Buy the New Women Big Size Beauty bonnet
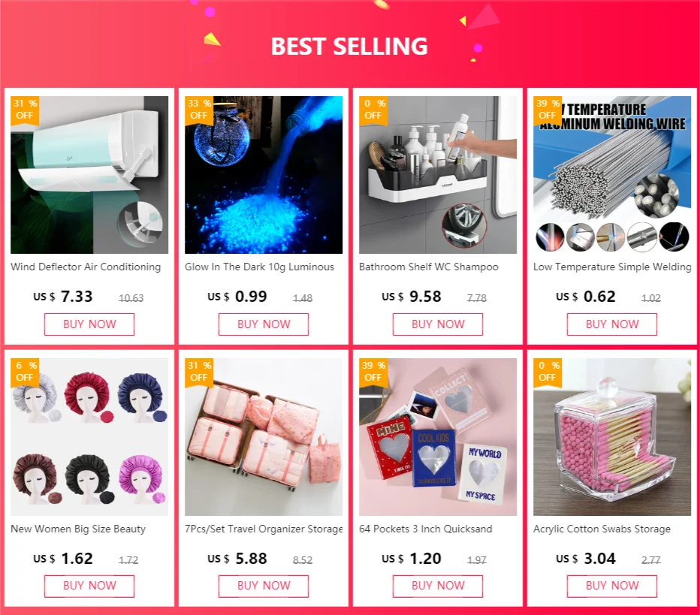This screenshot has height=615, width=700. point(89,586)
